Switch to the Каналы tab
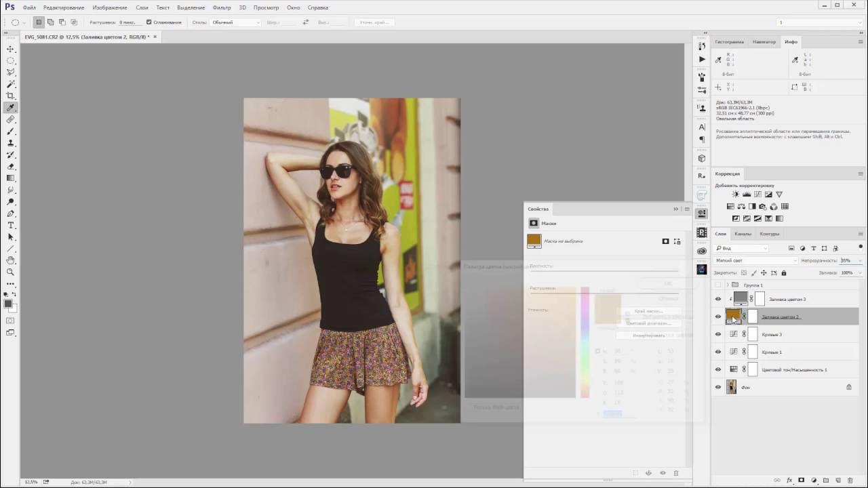This screenshot has height=488, width=868. pos(743,234)
